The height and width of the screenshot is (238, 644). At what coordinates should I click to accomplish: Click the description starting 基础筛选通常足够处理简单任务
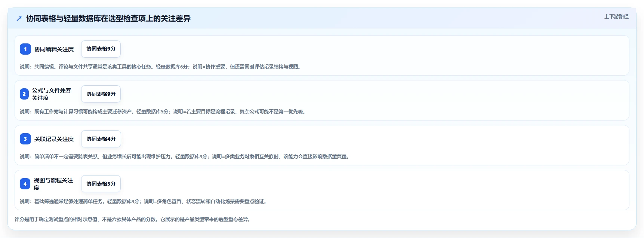point(144,201)
